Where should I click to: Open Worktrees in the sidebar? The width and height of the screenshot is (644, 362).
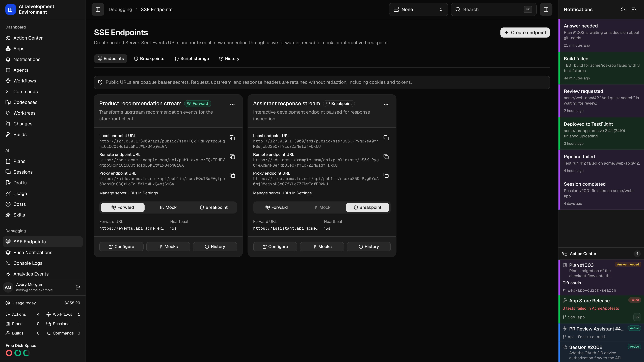pyautogui.click(x=43, y=113)
